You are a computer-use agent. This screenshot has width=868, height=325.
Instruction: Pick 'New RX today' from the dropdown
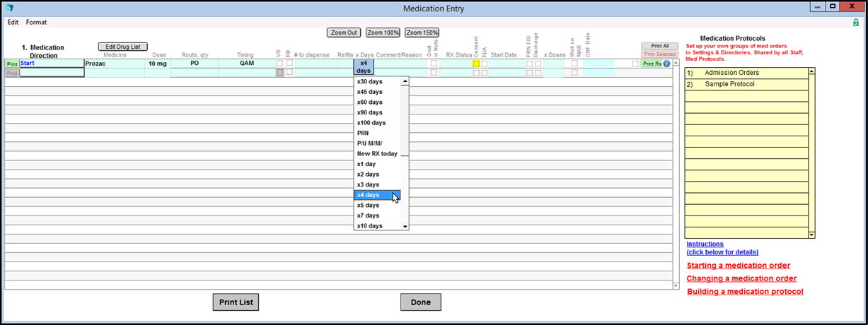pos(377,153)
